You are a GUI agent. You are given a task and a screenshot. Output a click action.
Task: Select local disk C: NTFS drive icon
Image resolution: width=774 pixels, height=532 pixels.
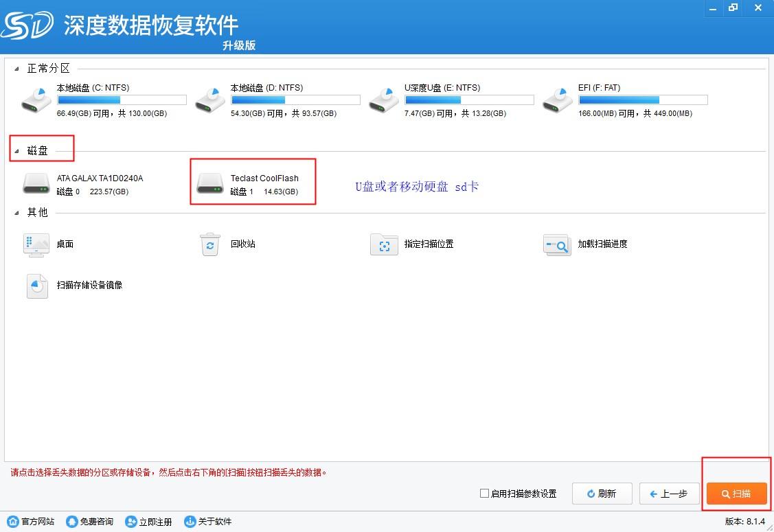click(37, 100)
